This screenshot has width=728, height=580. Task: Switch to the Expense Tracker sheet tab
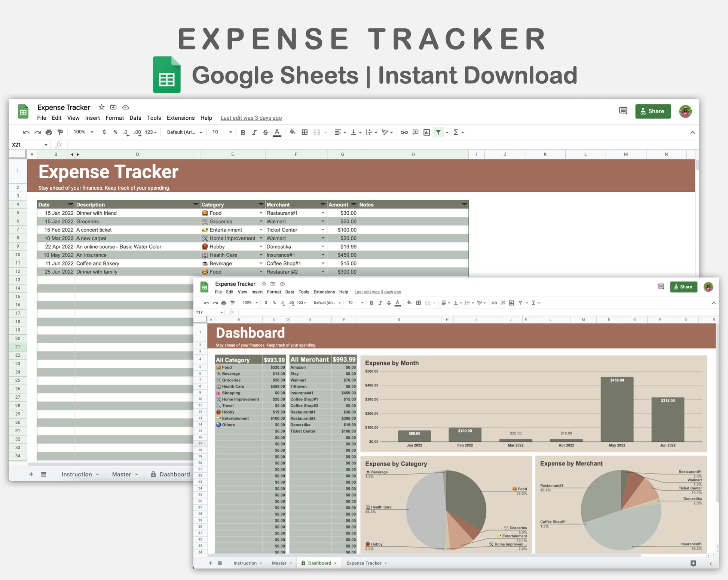point(364,563)
